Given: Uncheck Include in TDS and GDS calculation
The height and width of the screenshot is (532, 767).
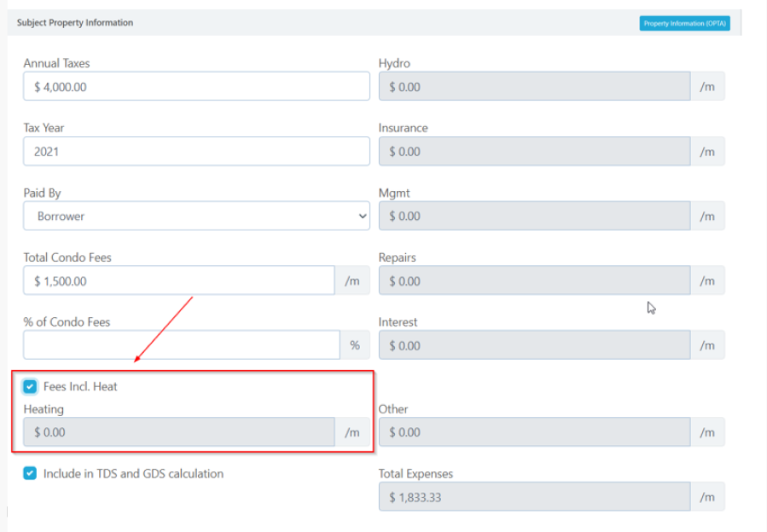Looking at the screenshot, I should [31, 473].
